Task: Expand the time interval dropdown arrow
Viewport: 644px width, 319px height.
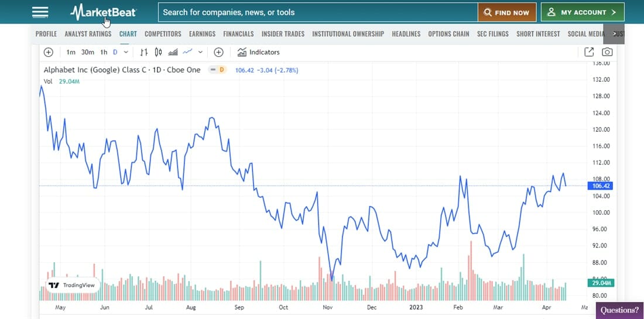Action: [x=126, y=52]
